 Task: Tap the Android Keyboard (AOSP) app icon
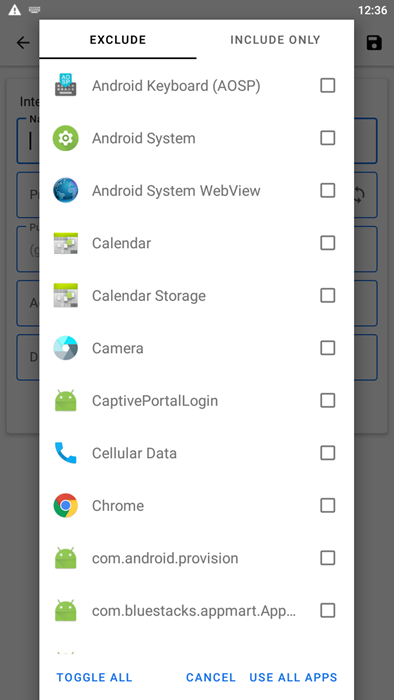tap(66, 85)
